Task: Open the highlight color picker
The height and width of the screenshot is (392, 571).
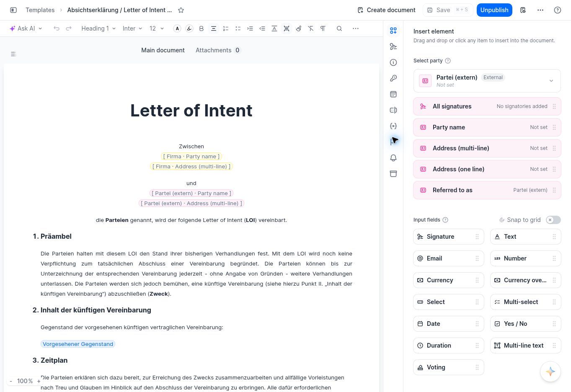Action: coord(189,28)
